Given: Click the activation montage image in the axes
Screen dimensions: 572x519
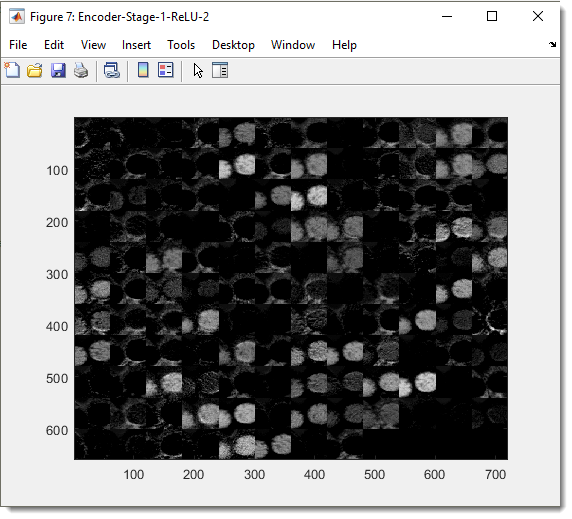Looking at the screenshot, I should coord(291,288).
